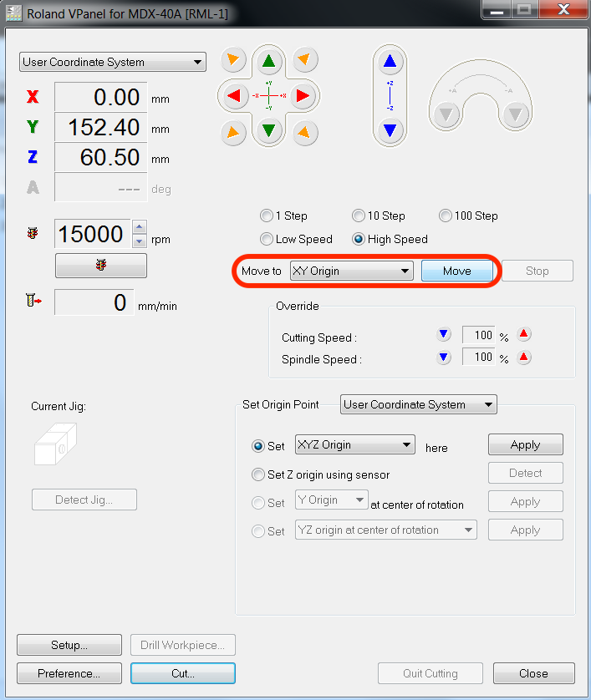Decrease Spindle Speed override

click(x=444, y=358)
